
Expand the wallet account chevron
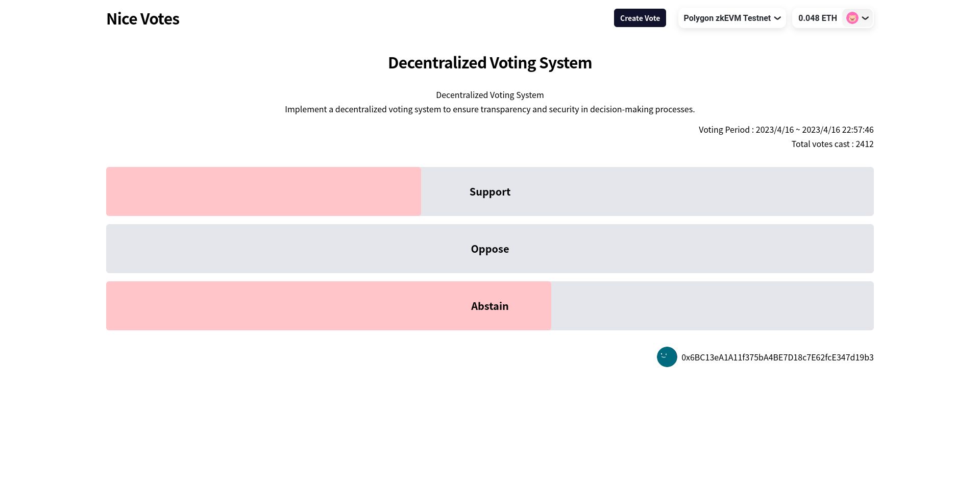click(865, 18)
